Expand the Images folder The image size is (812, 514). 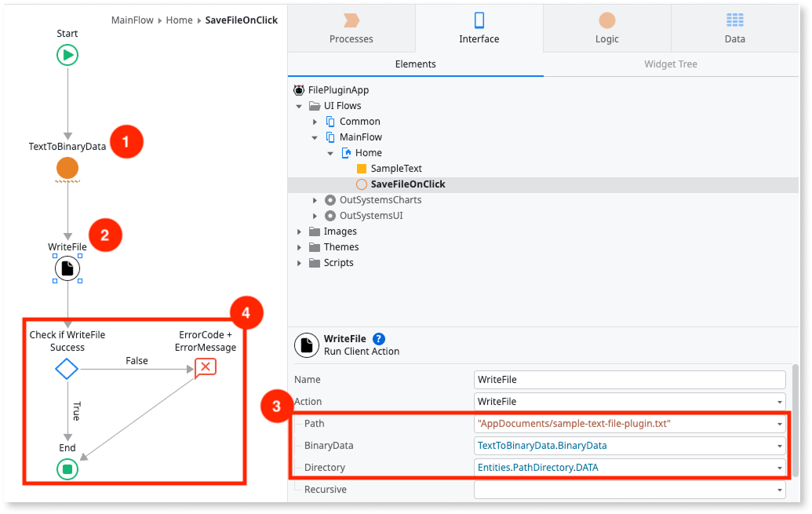click(300, 231)
